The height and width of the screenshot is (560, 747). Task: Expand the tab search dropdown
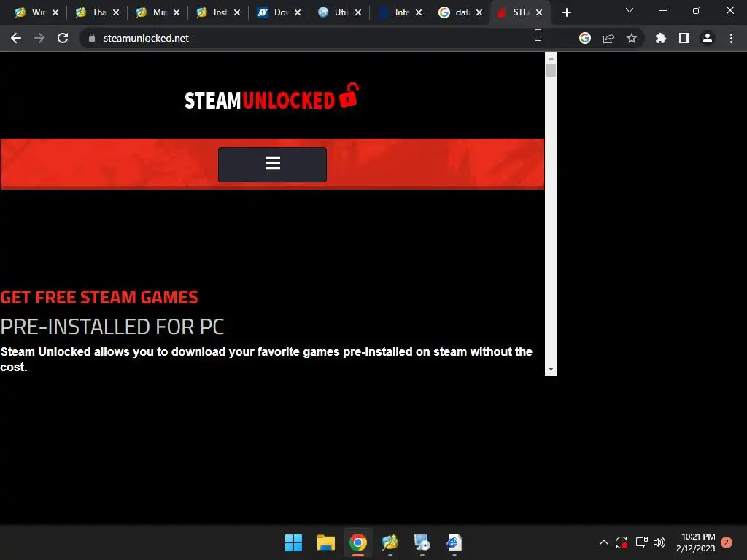click(630, 10)
